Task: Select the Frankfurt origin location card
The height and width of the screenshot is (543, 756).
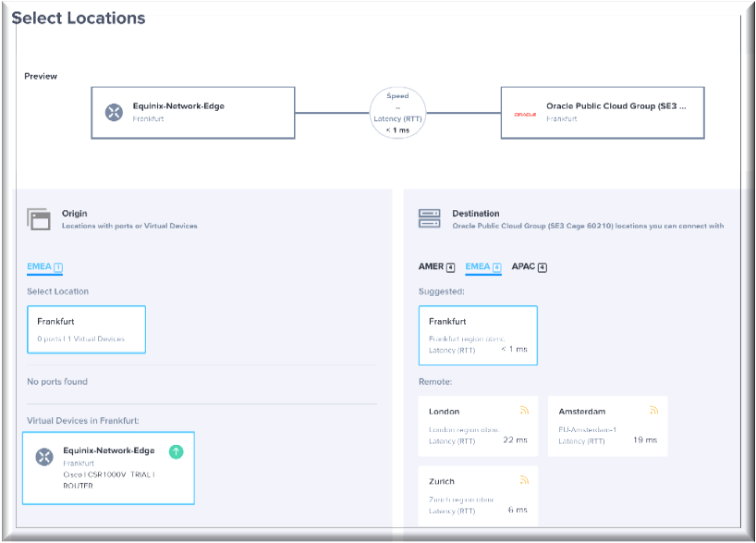Action: (x=86, y=329)
